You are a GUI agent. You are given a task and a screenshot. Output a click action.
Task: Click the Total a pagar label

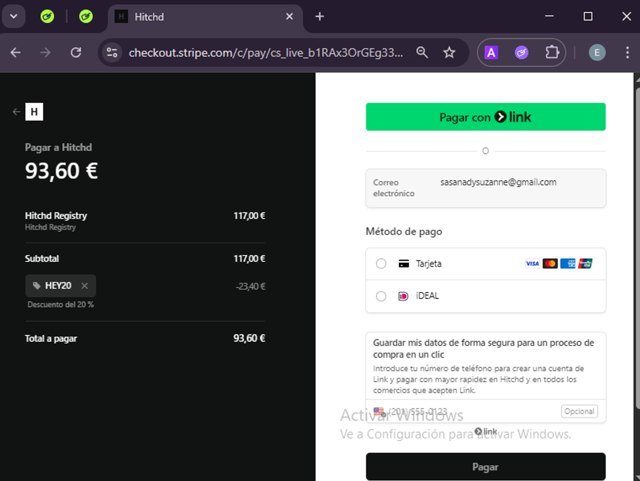click(x=51, y=338)
